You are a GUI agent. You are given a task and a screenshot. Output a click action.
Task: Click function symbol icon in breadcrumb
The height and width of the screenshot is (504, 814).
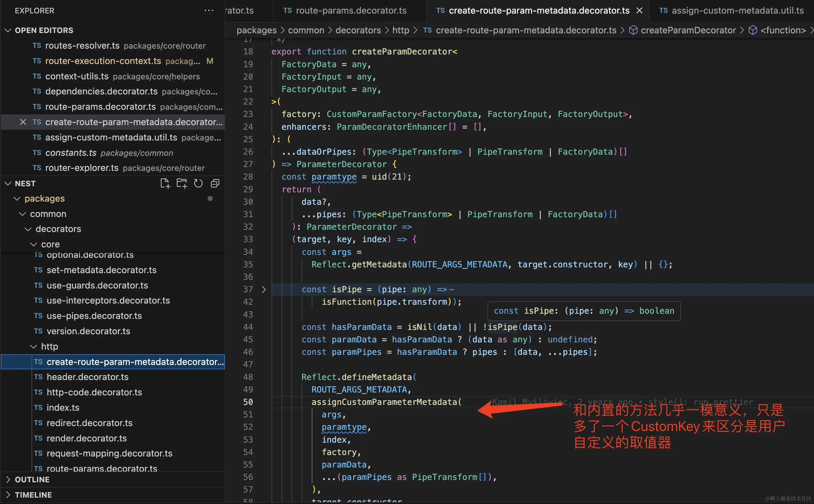click(753, 30)
